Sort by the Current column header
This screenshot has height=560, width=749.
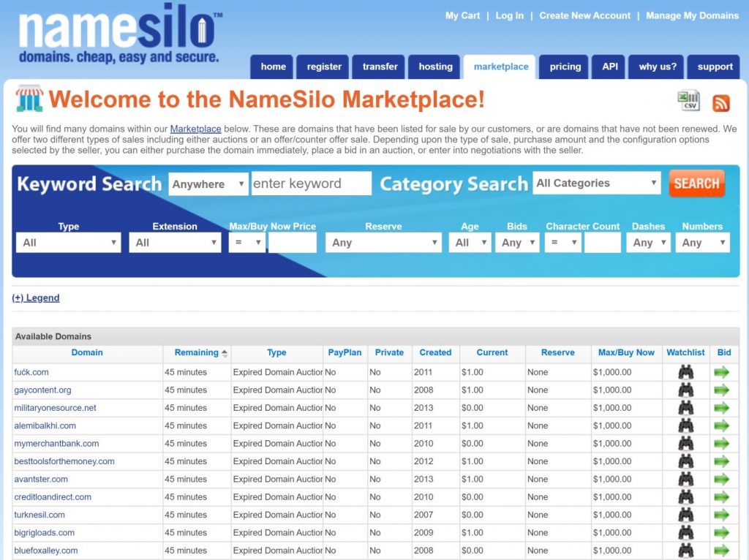(x=492, y=353)
